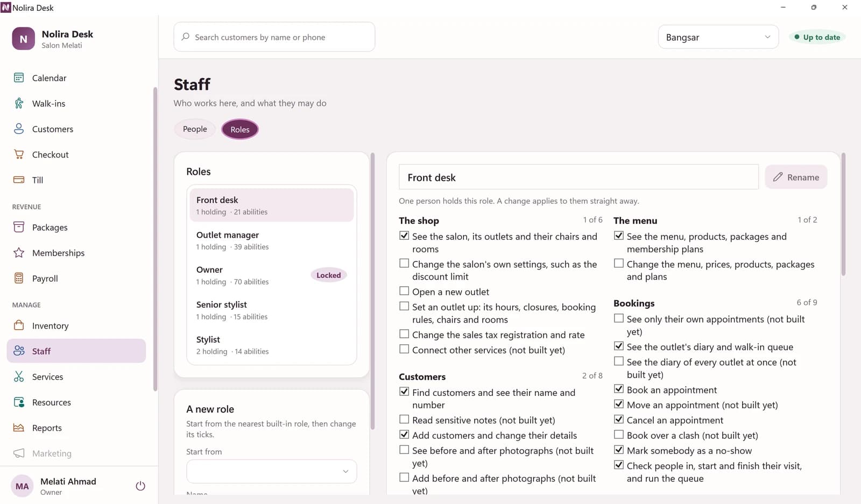This screenshot has height=504, width=861.
Task: Open the Reports chart icon
Action: click(x=19, y=428)
